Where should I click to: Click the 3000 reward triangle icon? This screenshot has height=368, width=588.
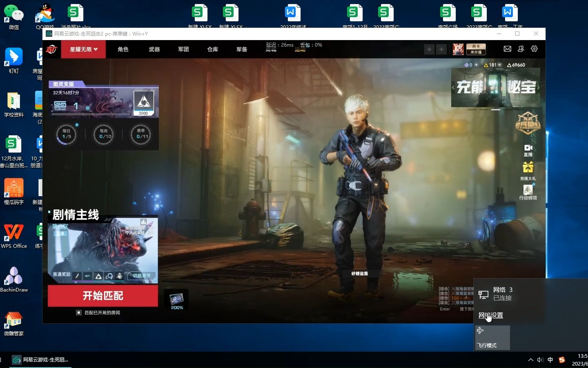pyautogui.click(x=144, y=103)
